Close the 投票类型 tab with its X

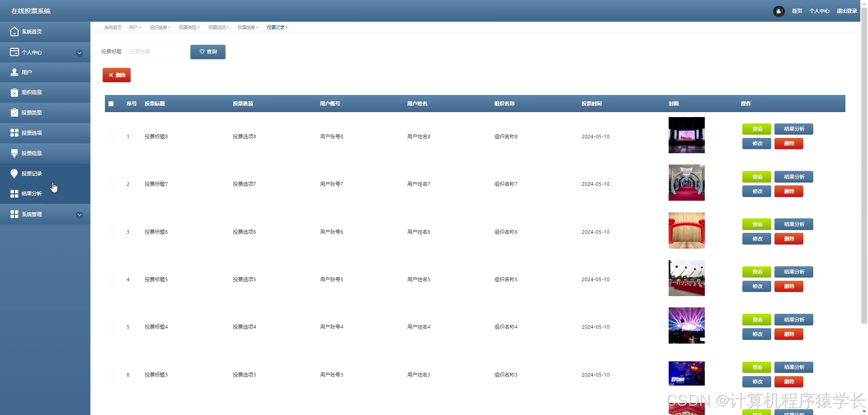pos(198,28)
